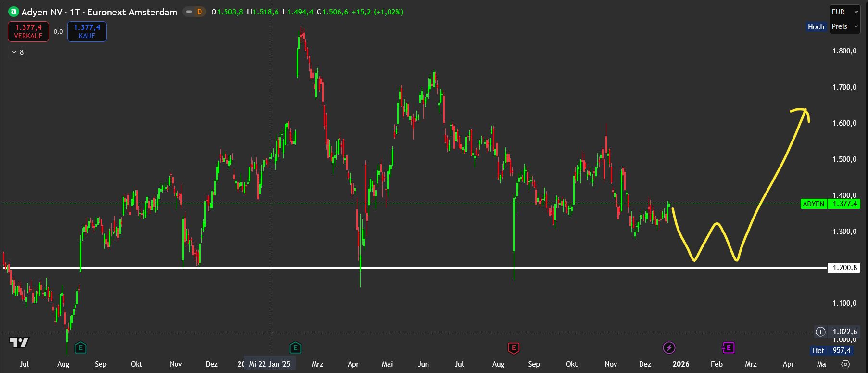
Task: Collapse the indicator legend showing 8
Action: (x=17, y=52)
